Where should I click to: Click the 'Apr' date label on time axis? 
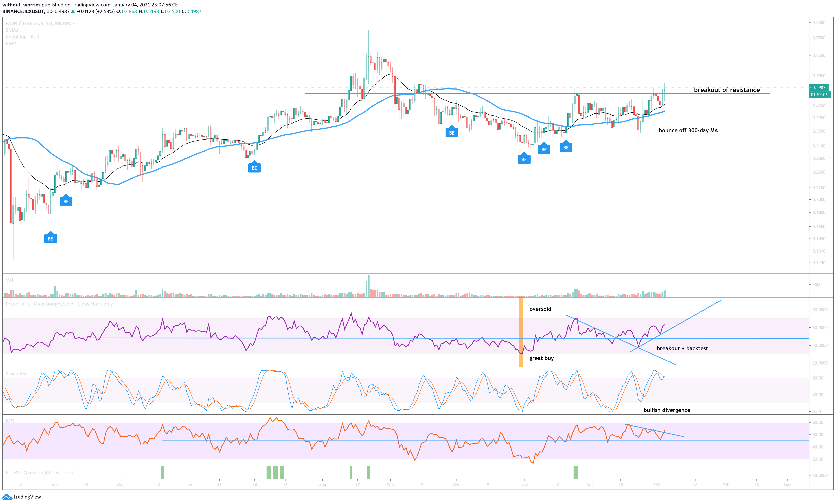pyautogui.click(x=55, y=485)
